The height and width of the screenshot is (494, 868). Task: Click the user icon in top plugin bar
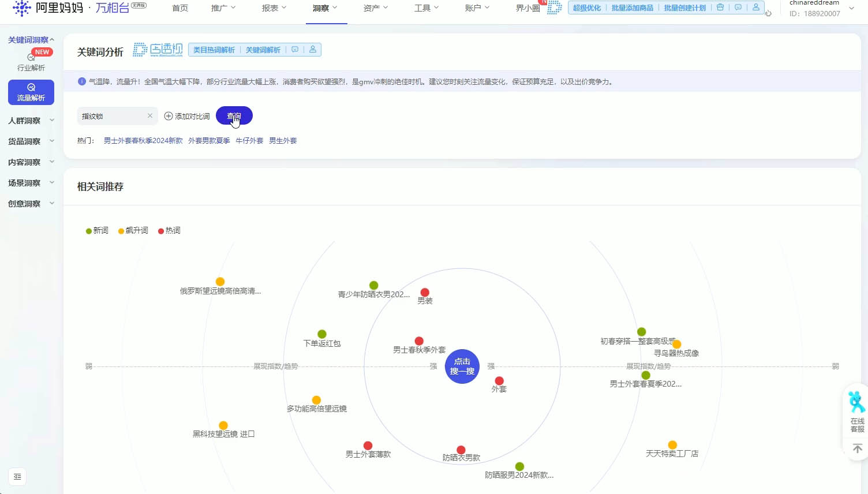755,8
